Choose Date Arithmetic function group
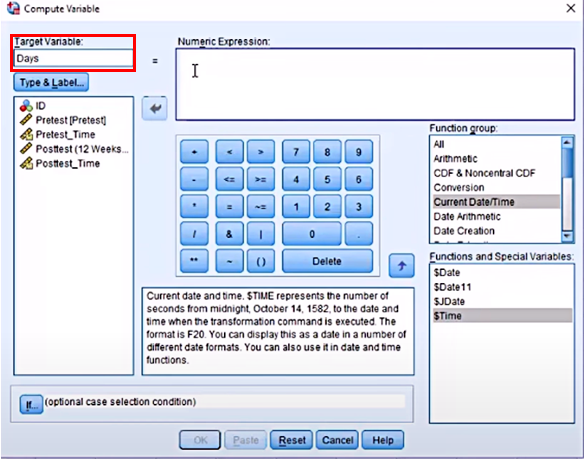This screenshot has width=585, height=459. 467,216
